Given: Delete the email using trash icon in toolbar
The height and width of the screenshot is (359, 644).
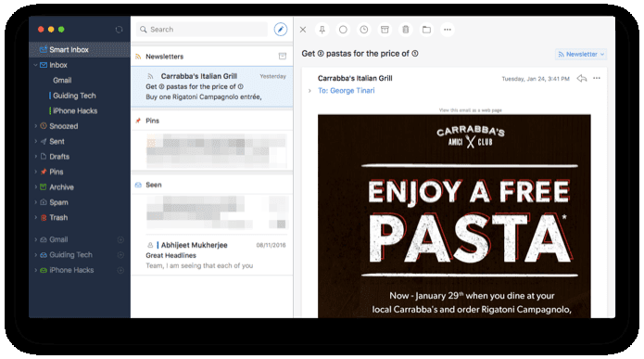Looking at the screenshot, I should tap(406, 30).
